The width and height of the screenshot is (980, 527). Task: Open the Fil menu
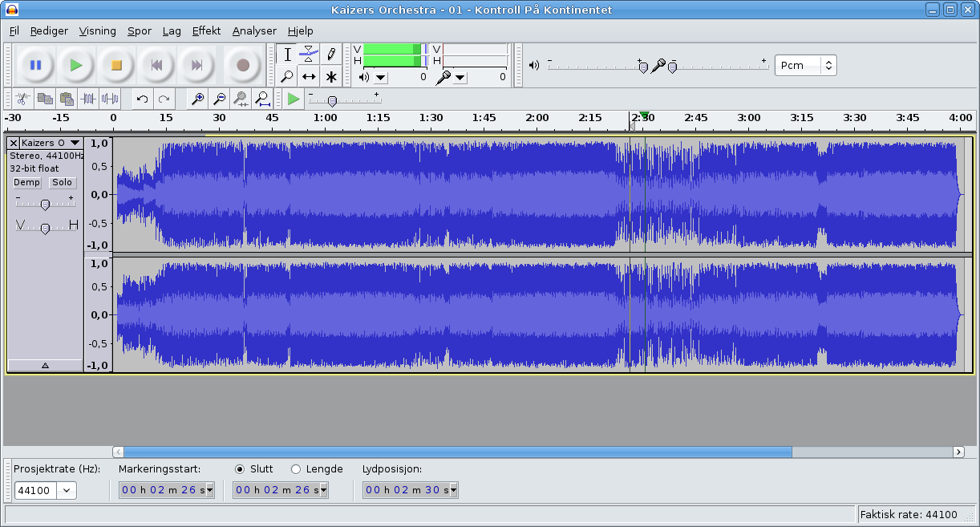tap(14, 31)
